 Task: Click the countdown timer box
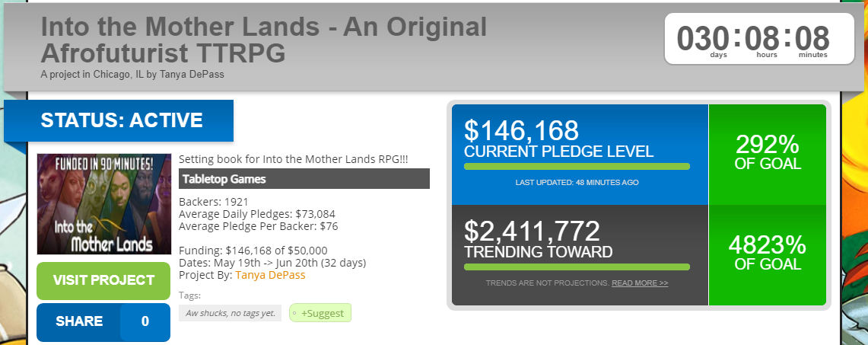click(x=752, y=39)
